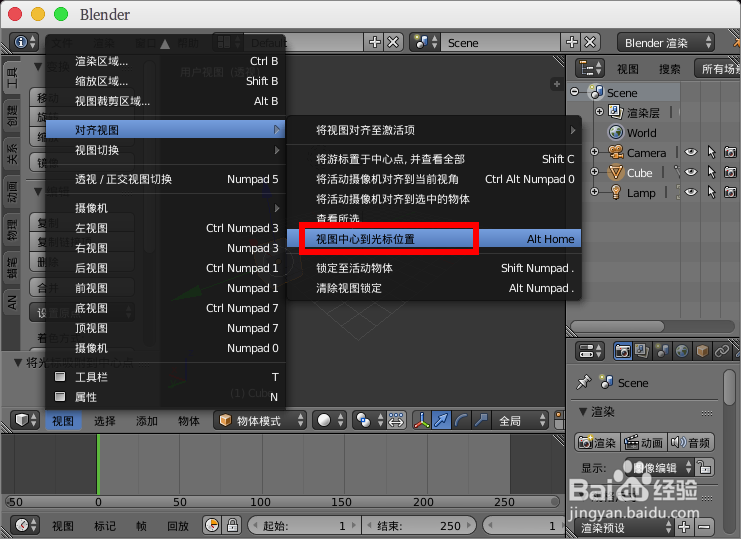This screenshot has height=539, width=741.
Task: Open the Outliner editor type selector
Action: (x=590, y=68)
